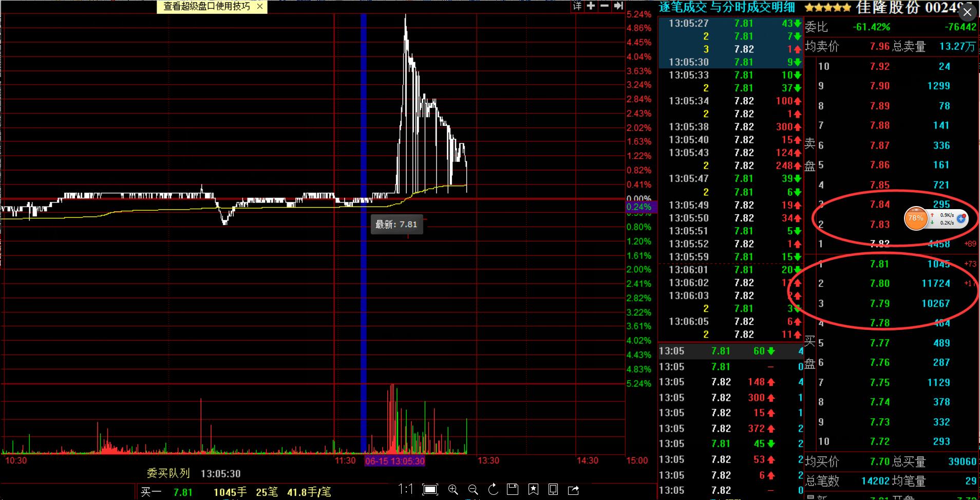Click the sell level 6 price 7.87
The image size is (980, 500).
(x=879, y=145)
